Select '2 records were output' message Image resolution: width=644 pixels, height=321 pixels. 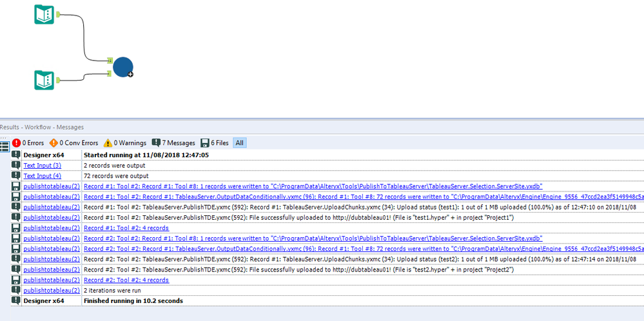tap(114, 166)
